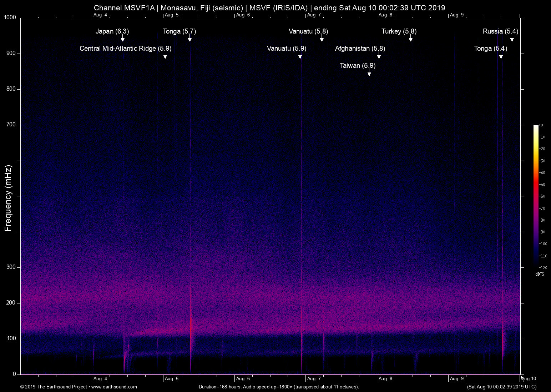Select the arrow marker below Central Mid-Atlantic Ridge
Viewport: 551px width, 392px height.
coord(165,56)
